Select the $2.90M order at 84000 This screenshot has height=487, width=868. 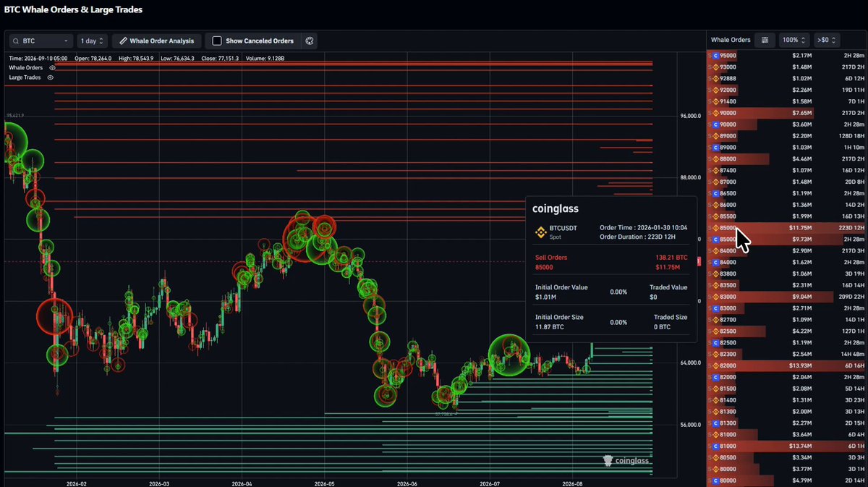[787, 250]
